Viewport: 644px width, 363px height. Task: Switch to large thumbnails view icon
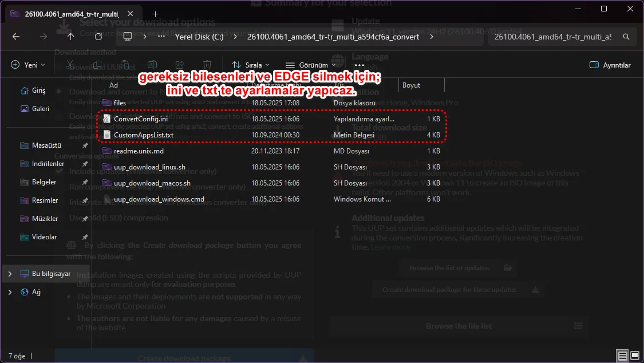coord(635,356)
